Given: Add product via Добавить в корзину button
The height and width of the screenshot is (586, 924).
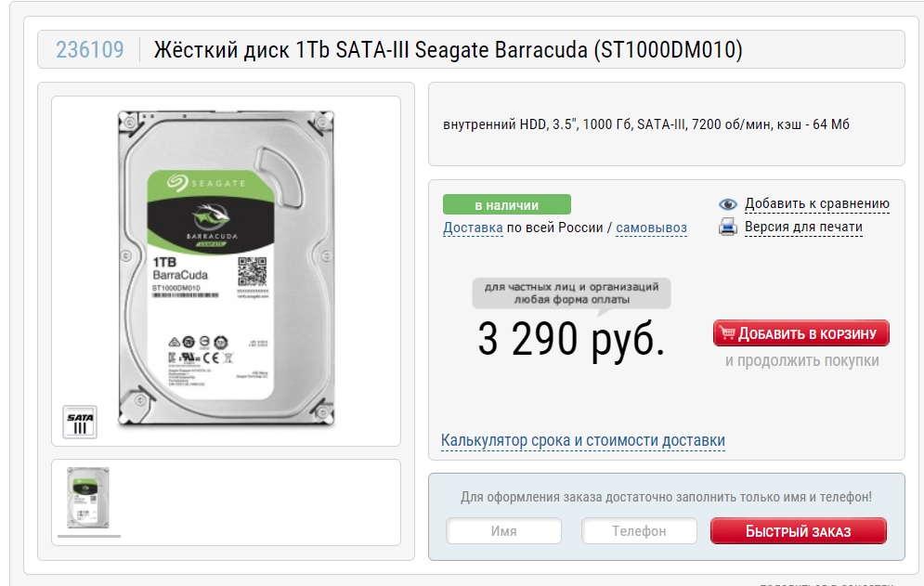Looking at the screenshot, I should coord(800,333).
